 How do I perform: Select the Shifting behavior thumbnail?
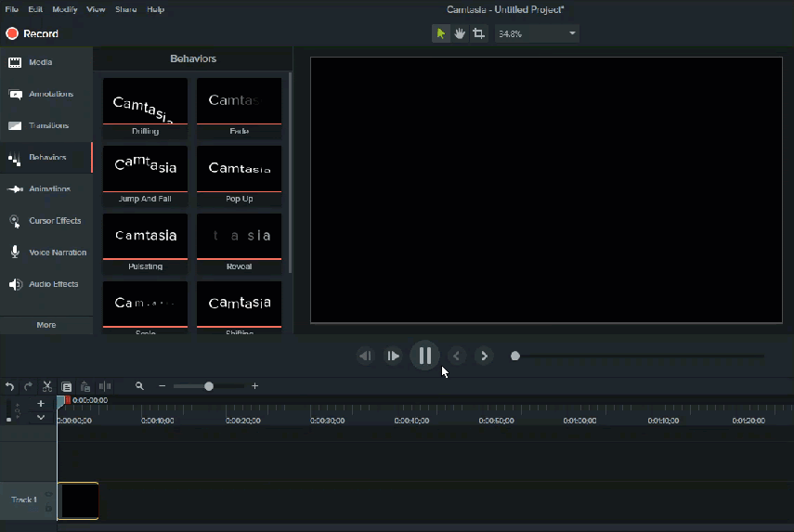239,307
